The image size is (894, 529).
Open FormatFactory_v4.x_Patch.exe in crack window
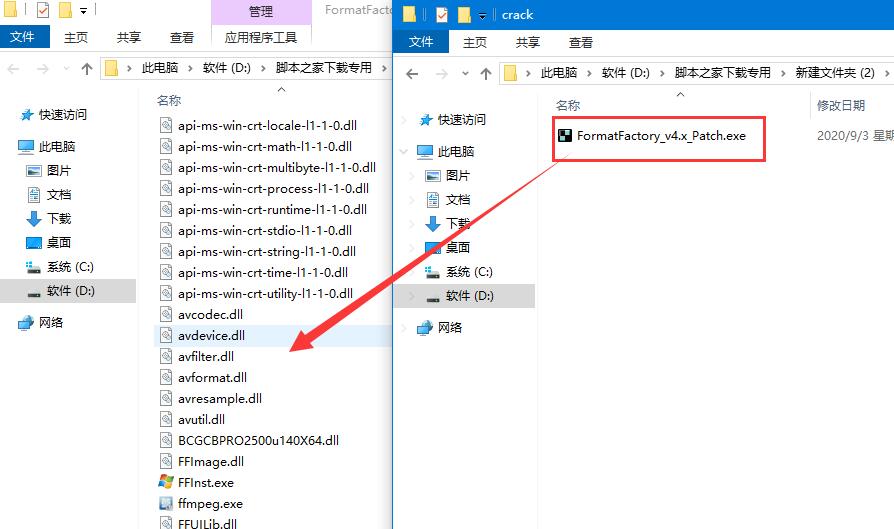tap(661, 136)
